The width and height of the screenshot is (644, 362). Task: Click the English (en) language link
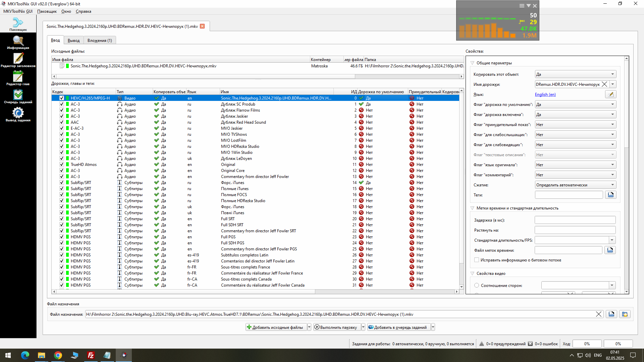pyautogui.click(x=545, y=95)
